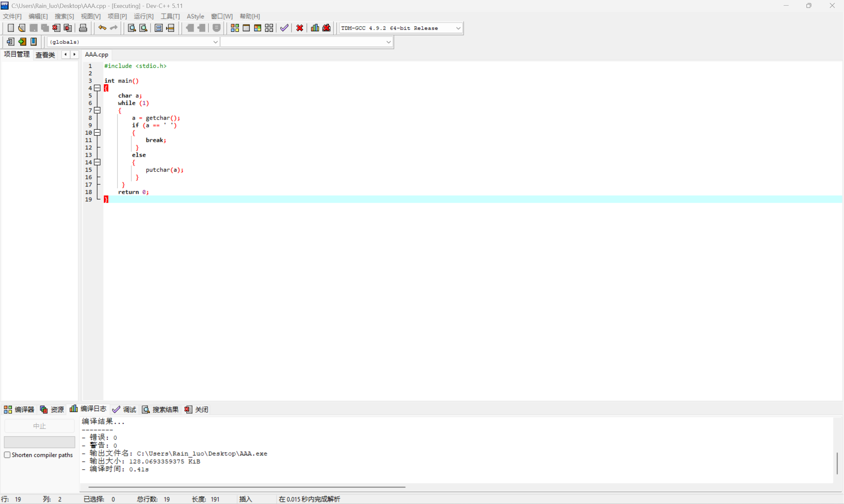Image resolution: width=844 pixels, height=504 pixels.
Task: Click the compile log vertical scrollbar
Action: (837, 463)
